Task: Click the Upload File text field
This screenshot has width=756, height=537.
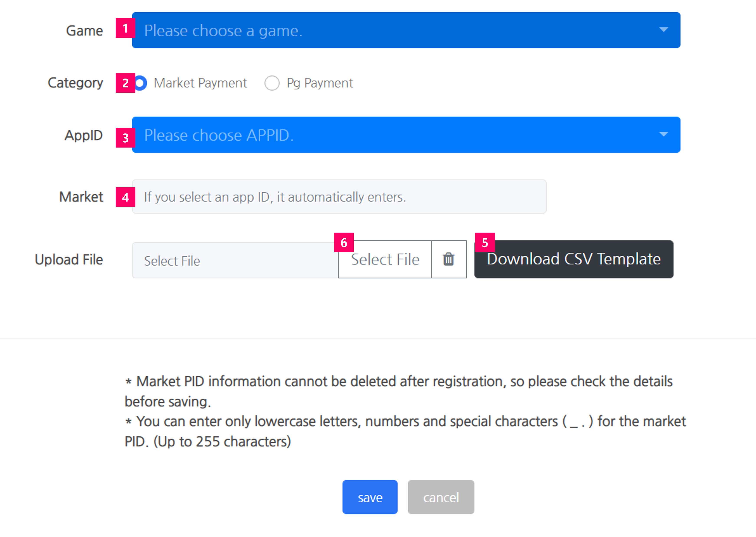Action: pos(235,260)
